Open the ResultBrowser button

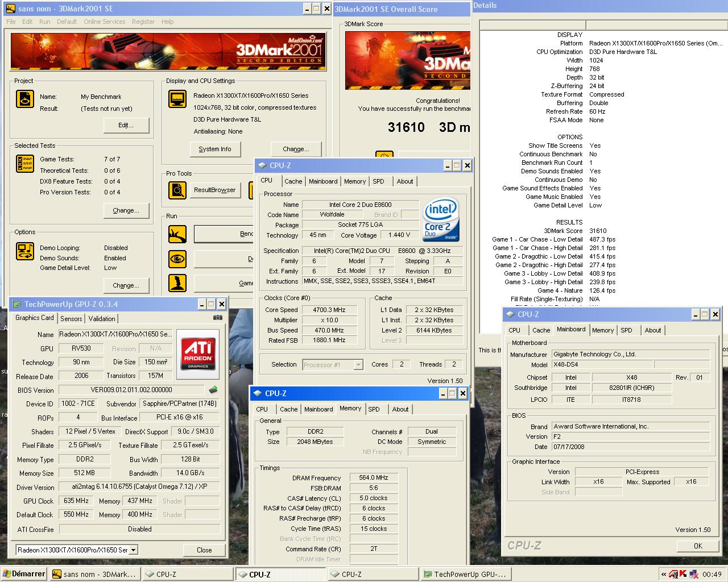215,190
